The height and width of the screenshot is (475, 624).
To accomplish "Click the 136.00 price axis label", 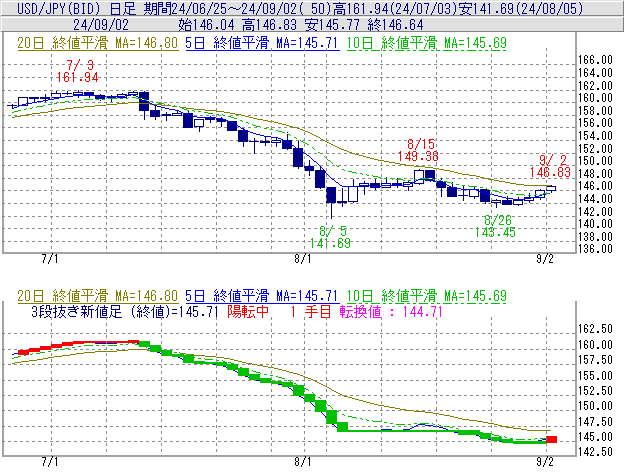I will coord(595,249).
